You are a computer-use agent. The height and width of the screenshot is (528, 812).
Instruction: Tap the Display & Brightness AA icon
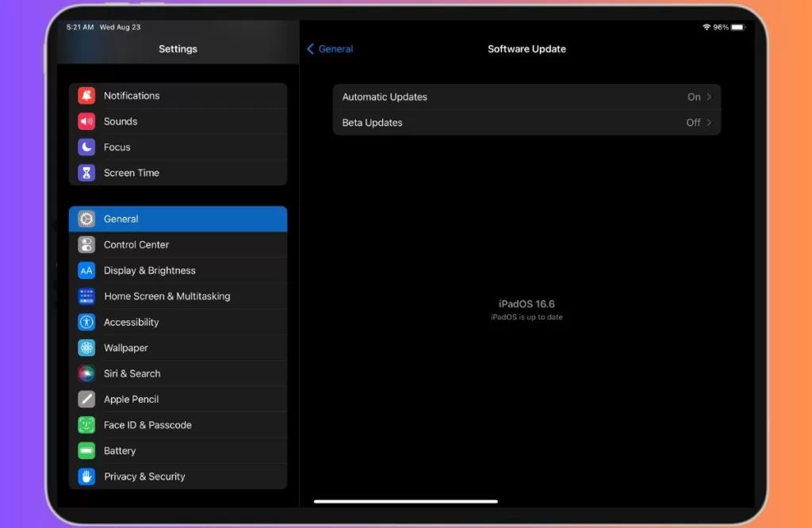[x=86, y=270]
